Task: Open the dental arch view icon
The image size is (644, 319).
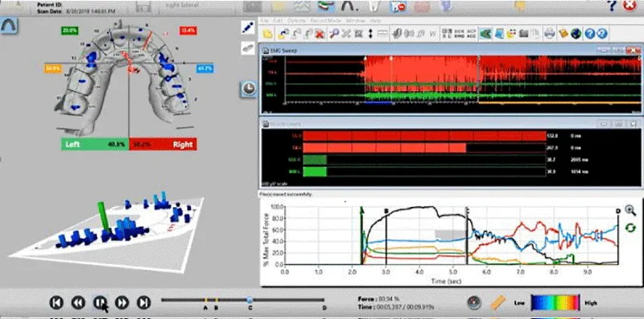Action: pyautogui.click(x=7, y=26)
